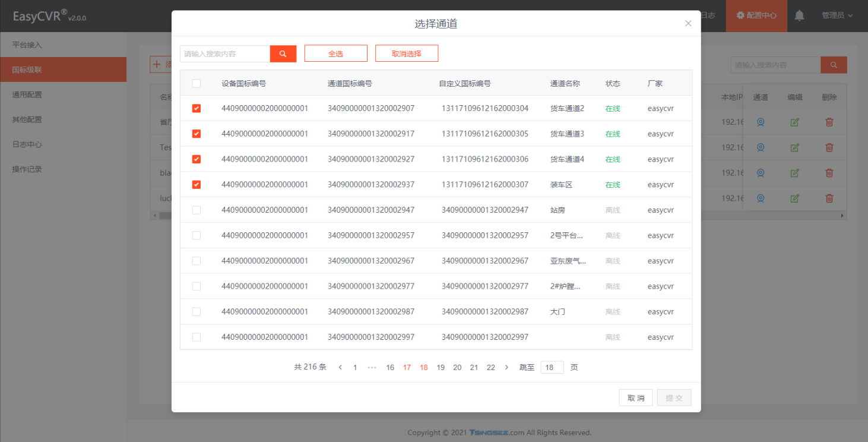Open 日志中心 in the sidebar
The width and height of the screenshot is (868, 442).
coord(63,144)
